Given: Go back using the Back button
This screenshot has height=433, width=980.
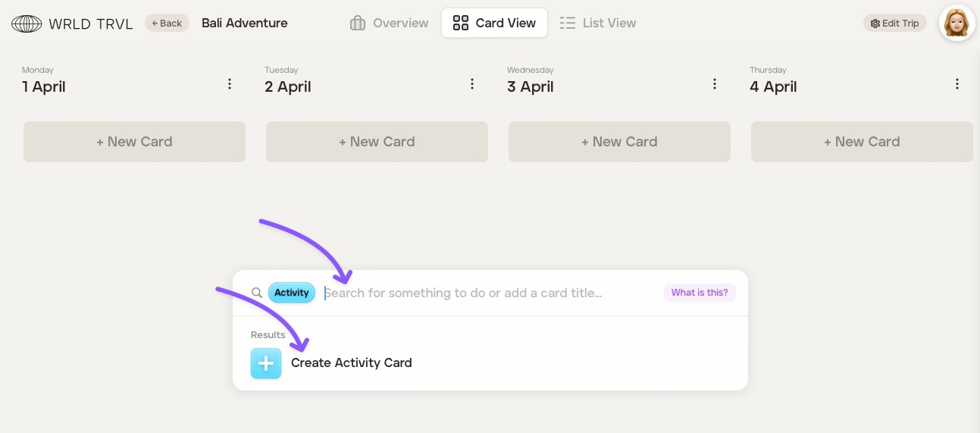Looking at the screenshot, I should (x=167, y=23).
